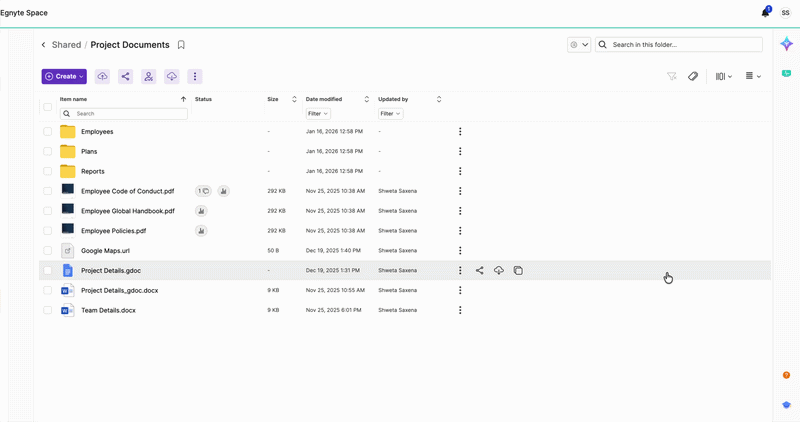This screenshot has width=800, height=422.
Task: Open the Employees folder
Action: [97, 132]
